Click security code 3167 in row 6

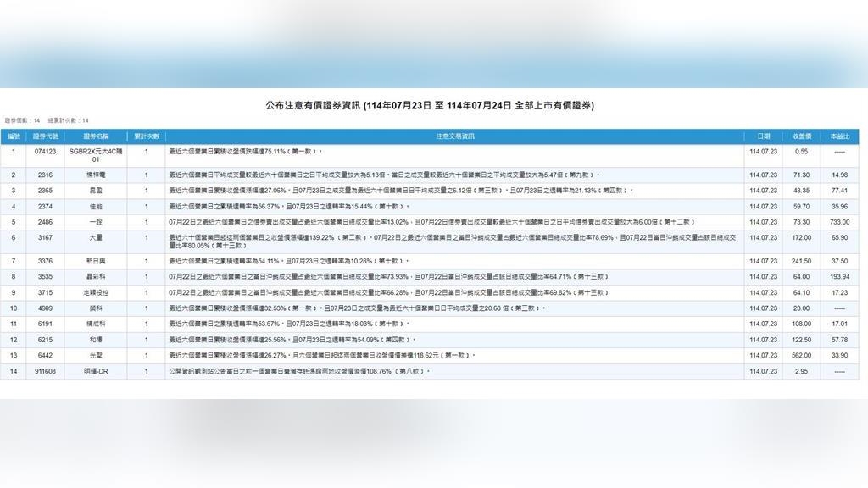(x=45, y=238)
